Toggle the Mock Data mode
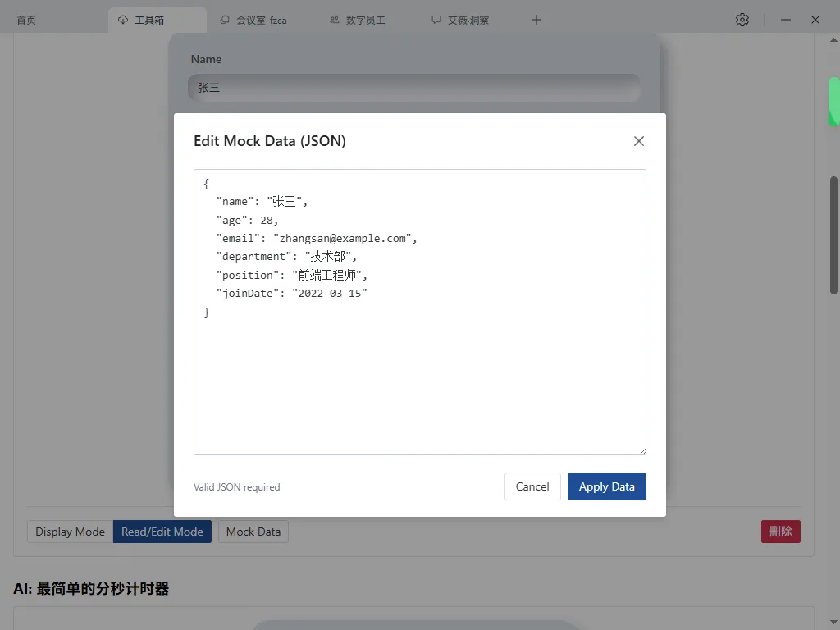The image size is (840, 630). click(x=253, y=532)
